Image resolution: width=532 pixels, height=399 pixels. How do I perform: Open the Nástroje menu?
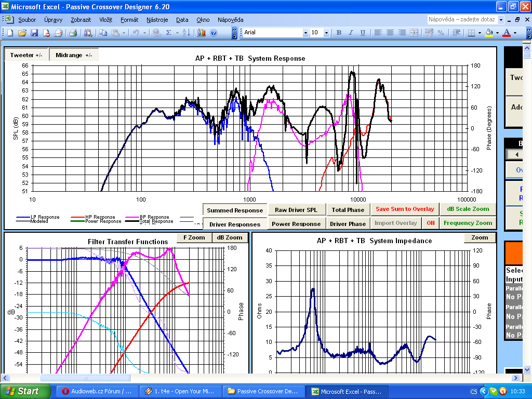(x=157, y=20)
